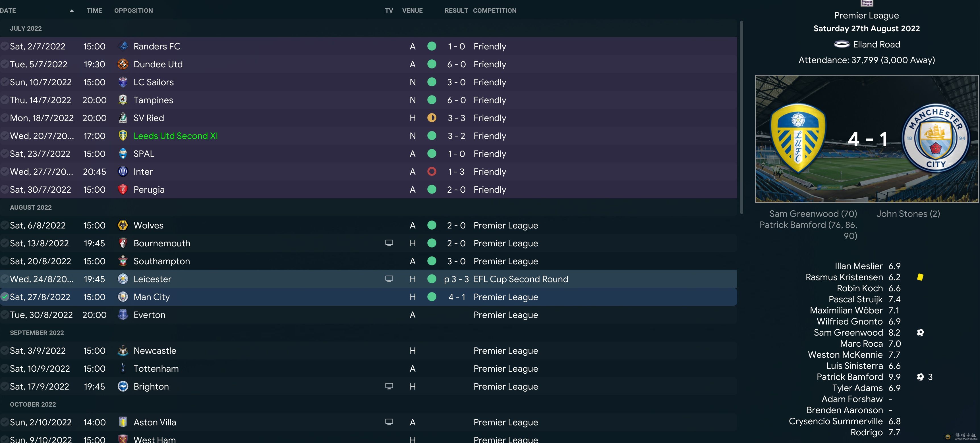
Task: Click the Inter club badge
Action: [x=123, y=172]
